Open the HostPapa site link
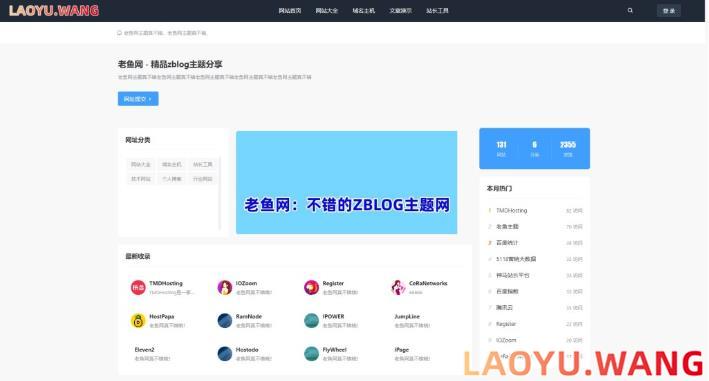Image resolution: width=709 pixels, height=381 pixels. point(161,316)
